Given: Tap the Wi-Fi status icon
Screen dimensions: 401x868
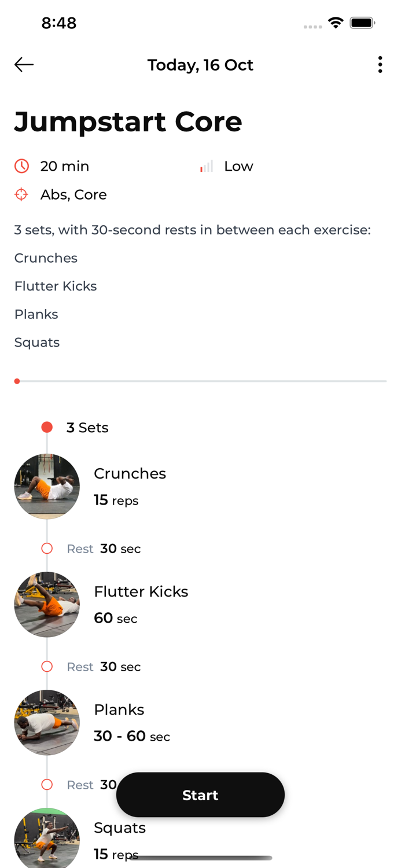Looking at the screenshot, I should point(335,23).
